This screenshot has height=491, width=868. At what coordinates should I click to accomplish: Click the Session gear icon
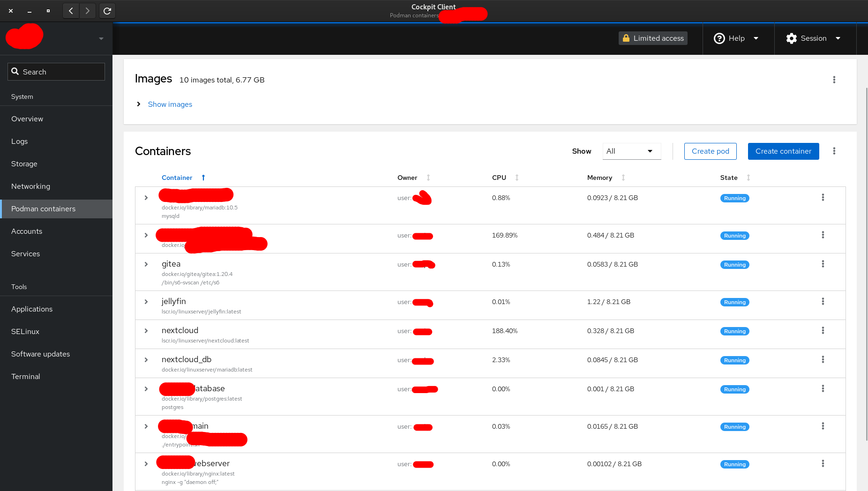tap(792, 38)
